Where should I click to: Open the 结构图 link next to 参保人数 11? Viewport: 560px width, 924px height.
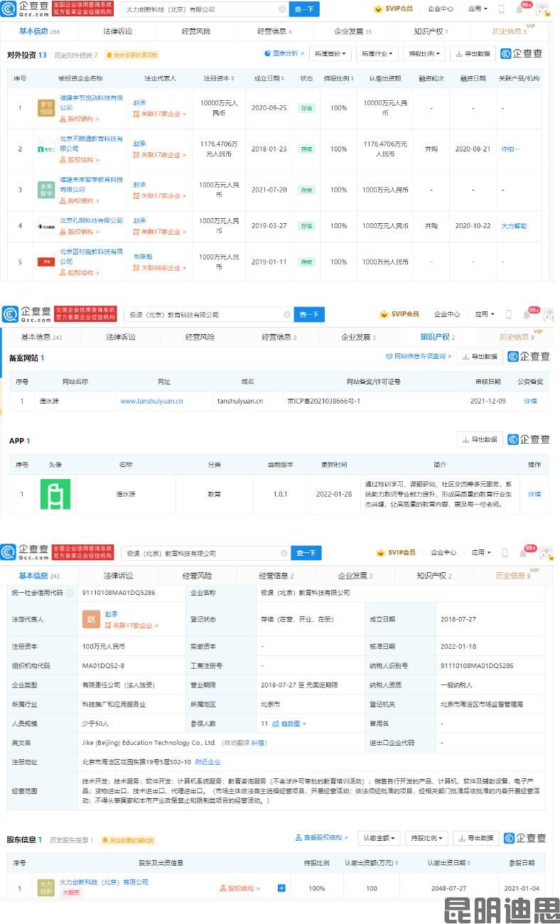pos(289,724)
